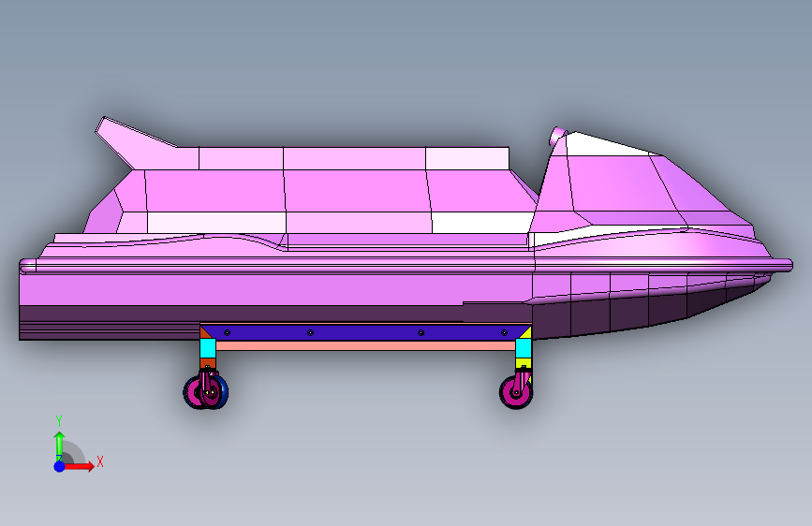The height and width of the screenshot is (526, 812).
Task: Click the X label on the triad
Action: 100,461
